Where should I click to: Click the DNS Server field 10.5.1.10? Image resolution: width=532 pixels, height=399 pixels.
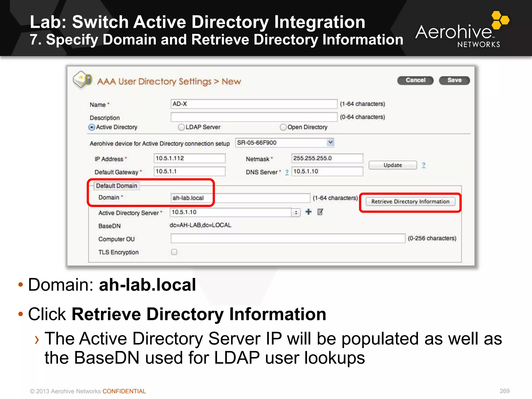coord(327,171)
